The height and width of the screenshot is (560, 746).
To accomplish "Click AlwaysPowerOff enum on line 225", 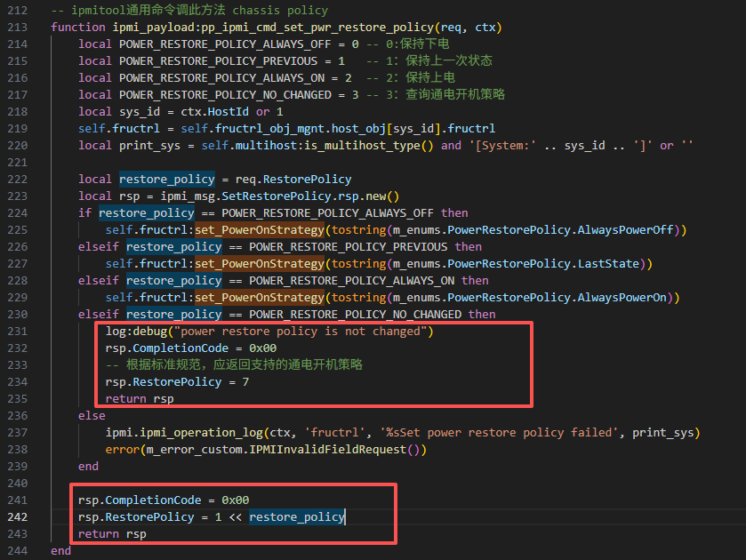I will pyautogui.click(x=626, y=230).
